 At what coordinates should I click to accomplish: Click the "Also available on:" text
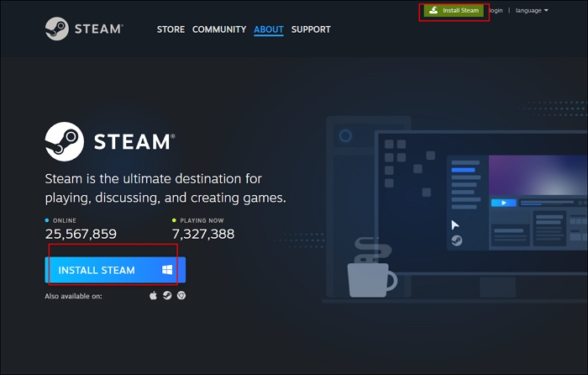tap(74, 296)
